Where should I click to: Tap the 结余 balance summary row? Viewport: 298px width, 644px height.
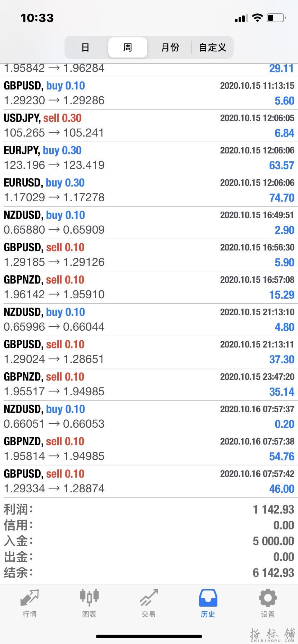(149, 572)
